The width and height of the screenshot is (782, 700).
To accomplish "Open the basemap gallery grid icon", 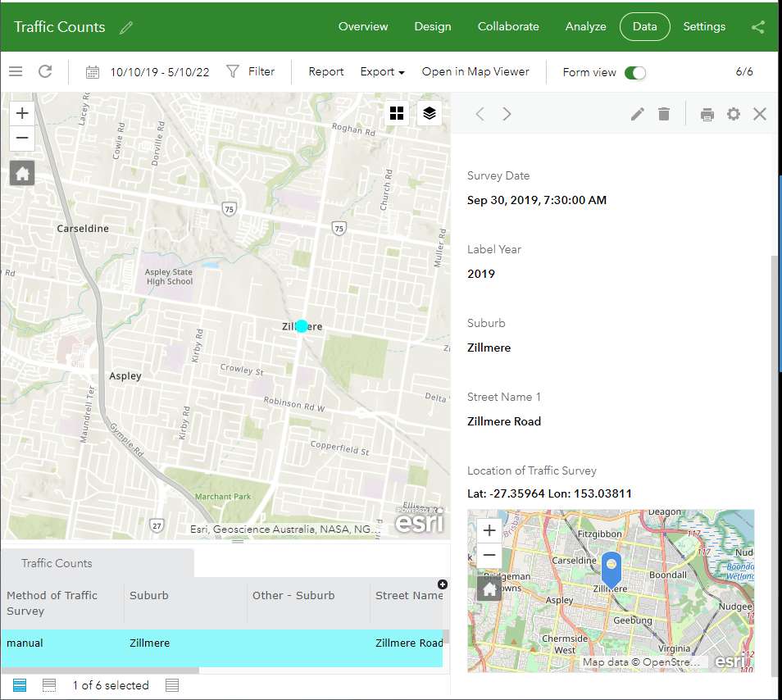I will click(x=397, y=113).
